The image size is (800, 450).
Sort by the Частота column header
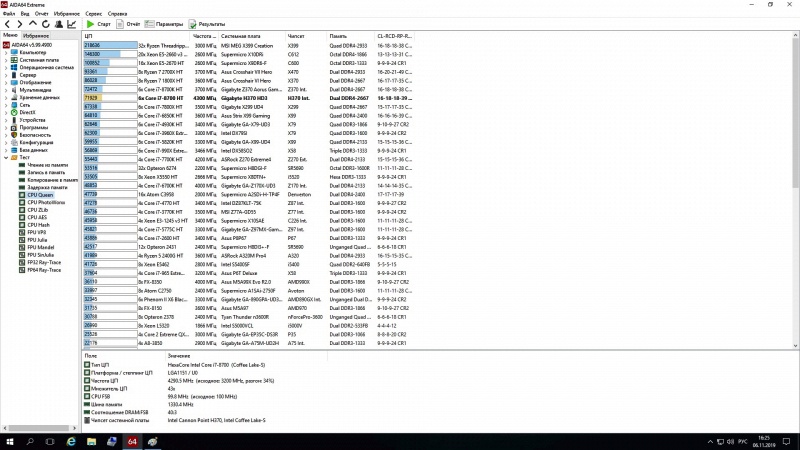click(204, 36)
